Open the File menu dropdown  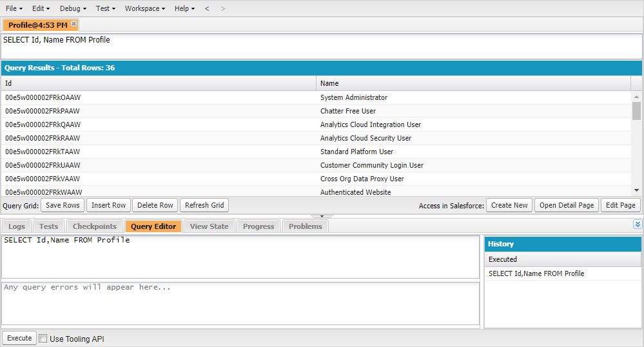[14, 8]
